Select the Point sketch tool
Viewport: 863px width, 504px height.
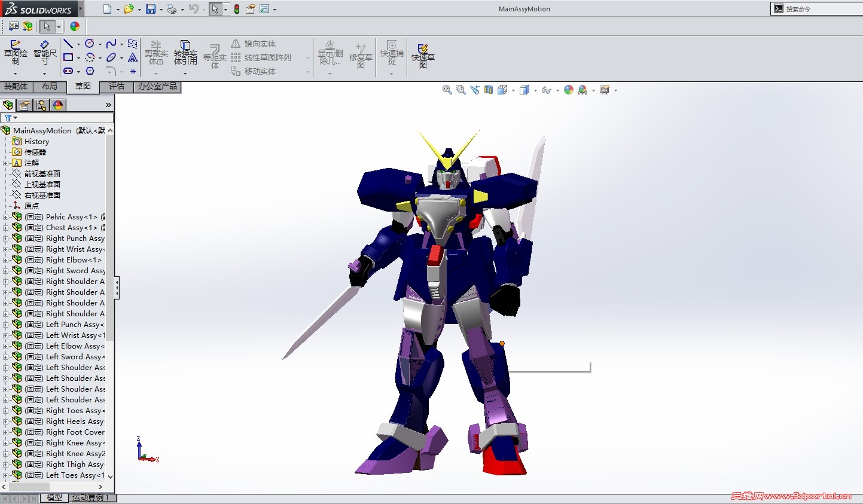[133, 71]
